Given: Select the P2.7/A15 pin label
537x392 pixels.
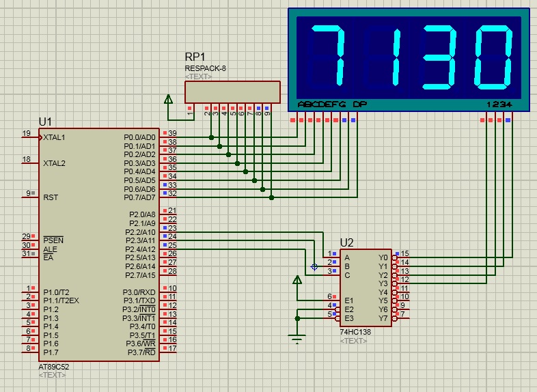Looking at the screenshot, I should pyautogui.click(x=141, y=275).
